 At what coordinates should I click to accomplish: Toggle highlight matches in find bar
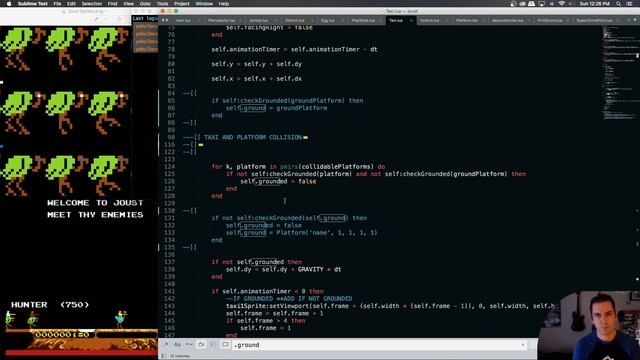coord(225,345)
